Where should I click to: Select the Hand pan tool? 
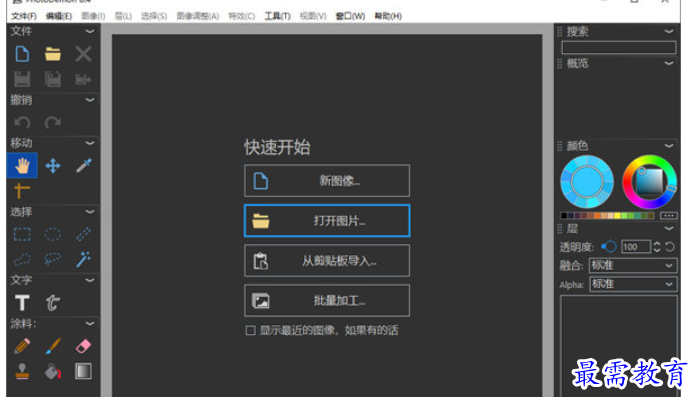coord(22,166)
